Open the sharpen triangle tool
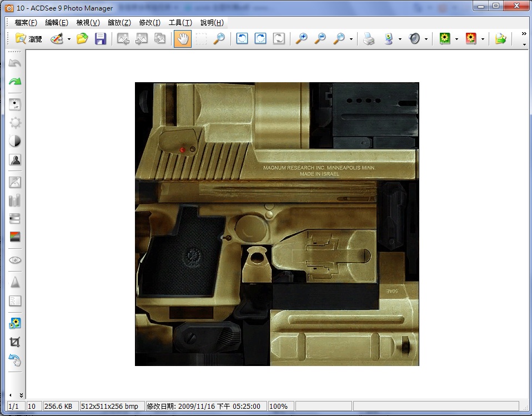This screenshot has width=532, height=416. (x=14, y=282)
